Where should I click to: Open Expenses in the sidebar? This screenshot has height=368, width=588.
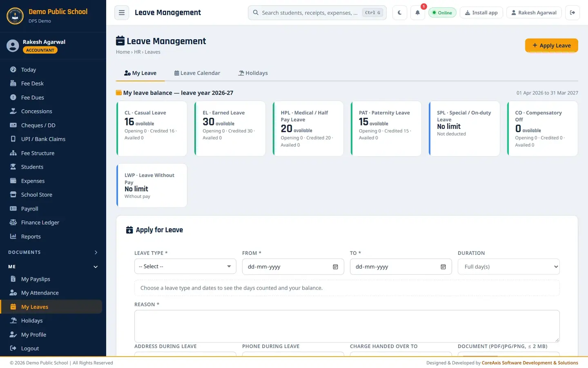tap(51, 181)
